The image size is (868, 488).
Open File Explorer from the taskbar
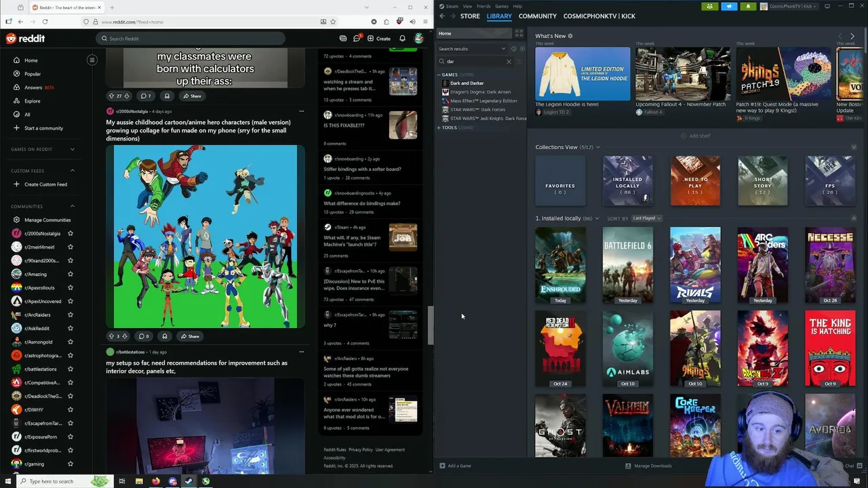coord(139,481)
